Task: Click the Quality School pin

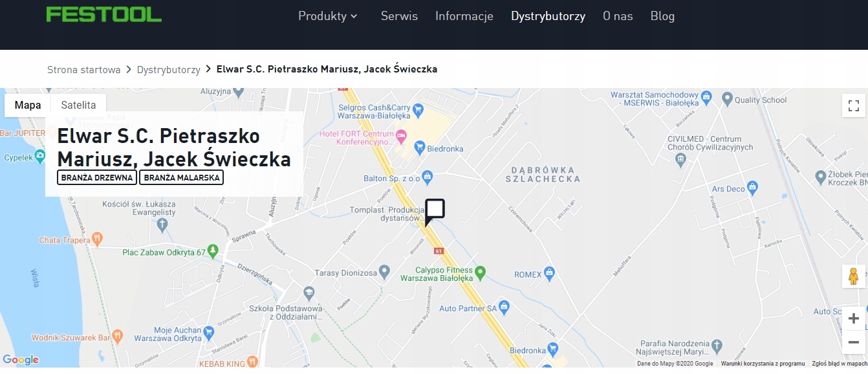Action: (x=726, y=100)
